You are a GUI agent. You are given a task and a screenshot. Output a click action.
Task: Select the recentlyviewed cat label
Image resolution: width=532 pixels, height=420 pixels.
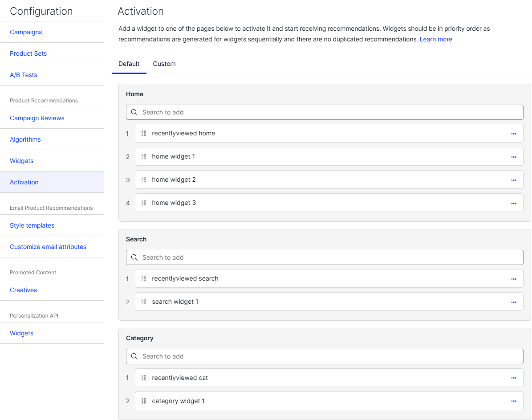tap(180, 378)
